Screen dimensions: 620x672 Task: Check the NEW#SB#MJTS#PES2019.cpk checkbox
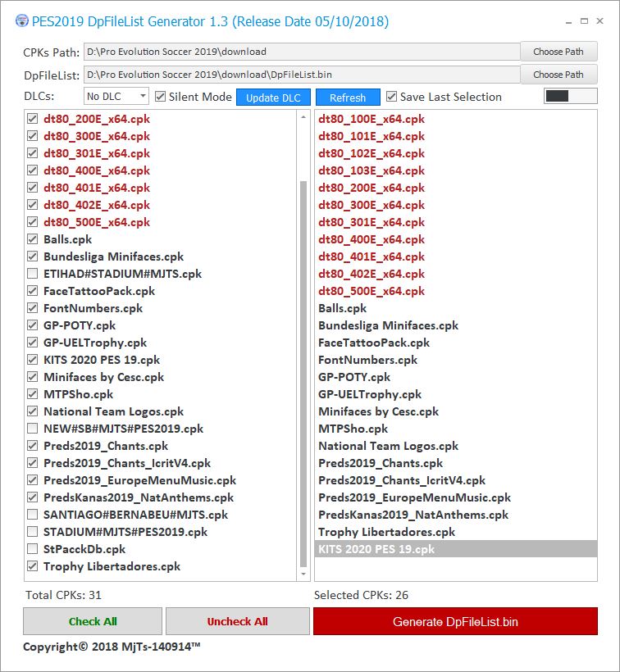(33, 428)
